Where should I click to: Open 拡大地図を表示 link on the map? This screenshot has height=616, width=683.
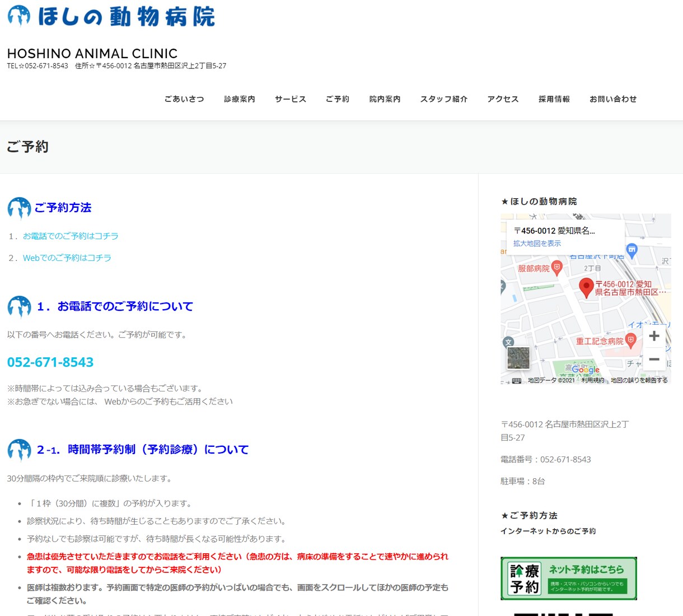pyautogui.click(x=537, y=244)
